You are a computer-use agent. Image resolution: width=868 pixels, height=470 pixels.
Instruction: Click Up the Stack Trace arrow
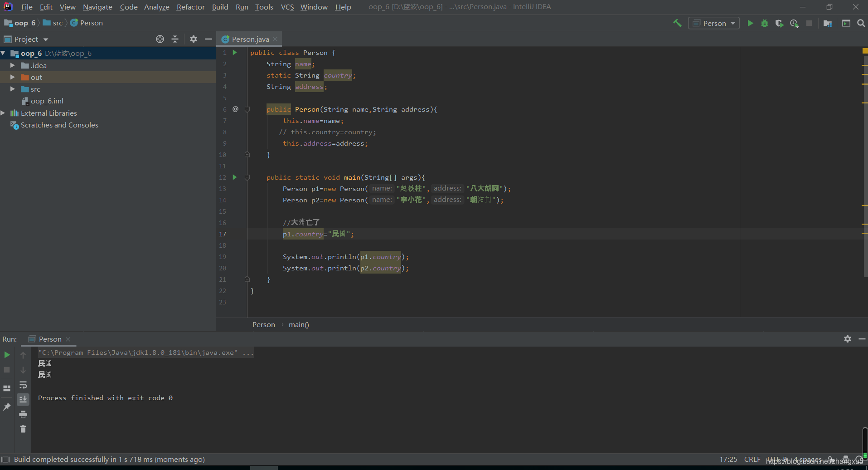[23, 355]
